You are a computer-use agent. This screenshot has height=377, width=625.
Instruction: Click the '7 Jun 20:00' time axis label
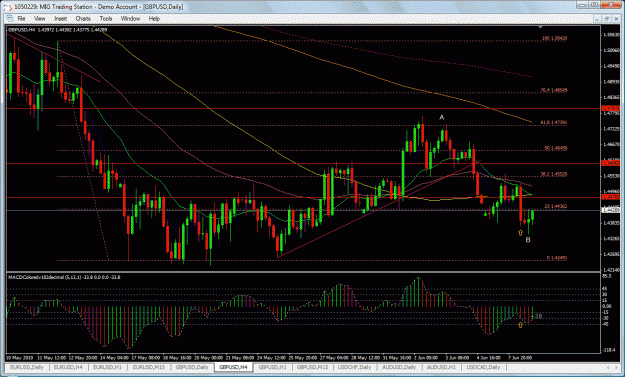520,357
